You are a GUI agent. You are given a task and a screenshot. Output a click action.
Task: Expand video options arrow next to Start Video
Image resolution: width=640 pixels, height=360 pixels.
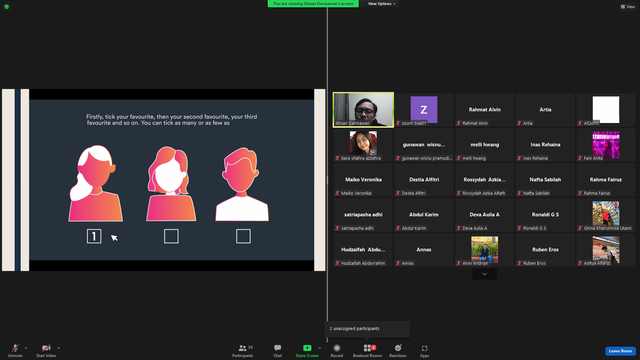point(58,348)
